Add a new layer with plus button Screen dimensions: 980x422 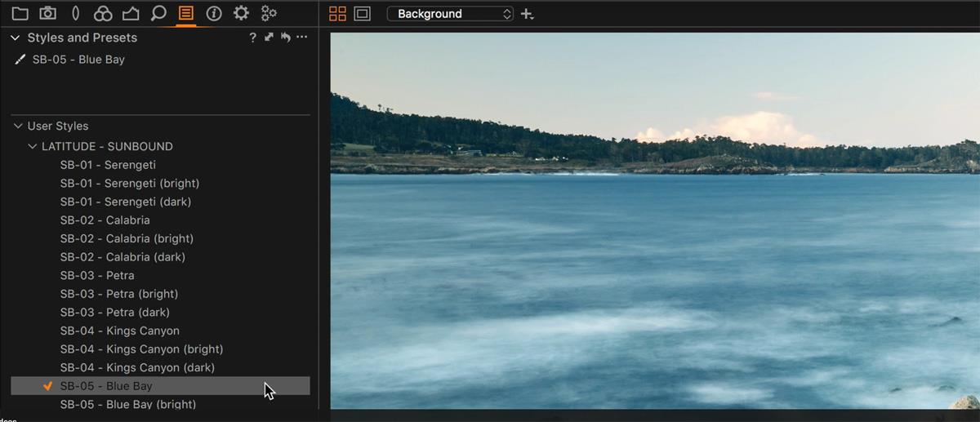coord(527,14)
